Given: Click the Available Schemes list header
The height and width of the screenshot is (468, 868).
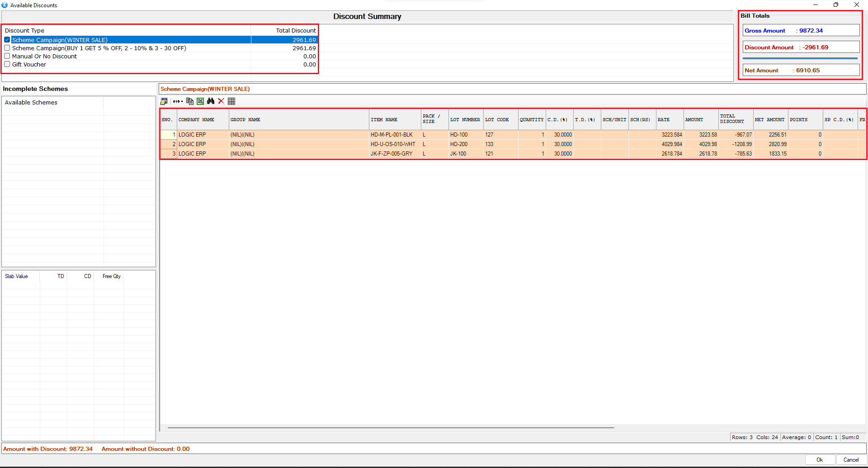Looking at the screenshot, I should [31, 103].
